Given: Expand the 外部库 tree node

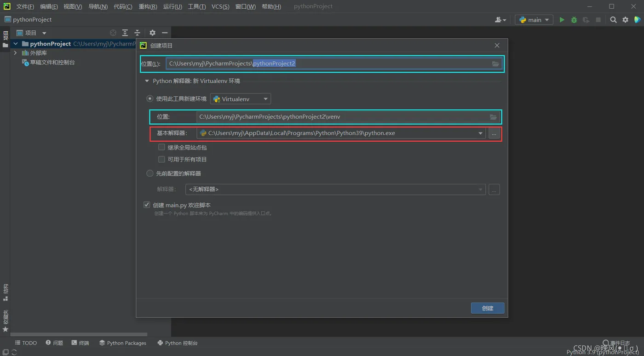Looking at the screenshot, I should click(16, 53).
